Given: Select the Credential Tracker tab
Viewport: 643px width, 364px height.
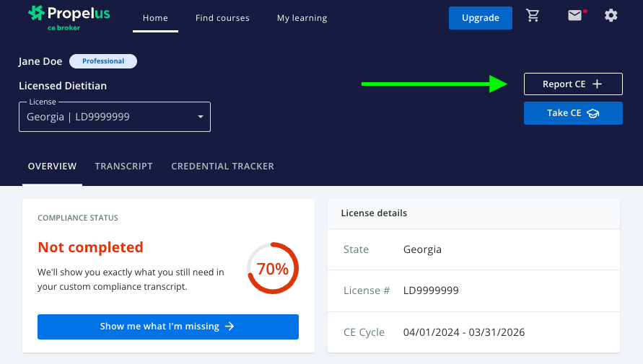Looking at the screenshot, I should pyautogui.click(x=222, y=167).
